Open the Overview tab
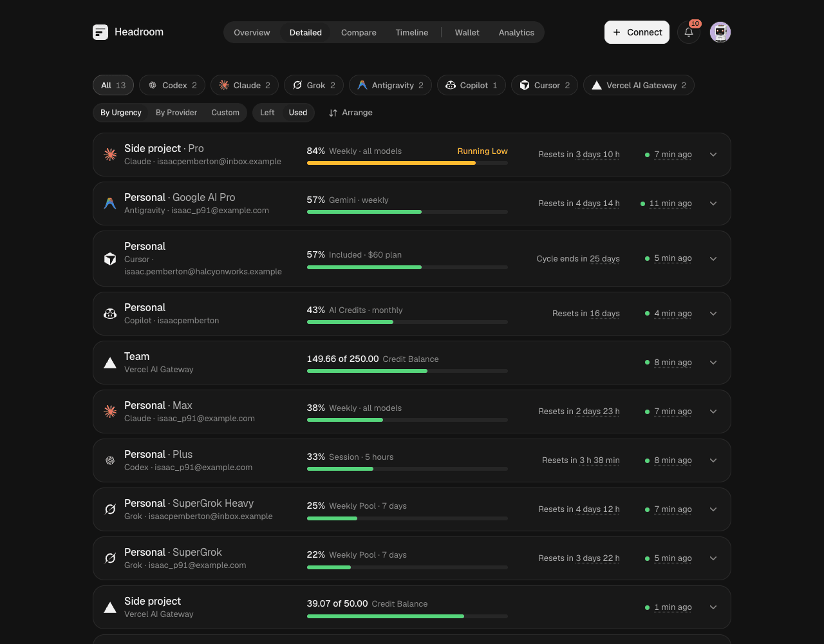 pyautogui.click(x=252, y=32)
